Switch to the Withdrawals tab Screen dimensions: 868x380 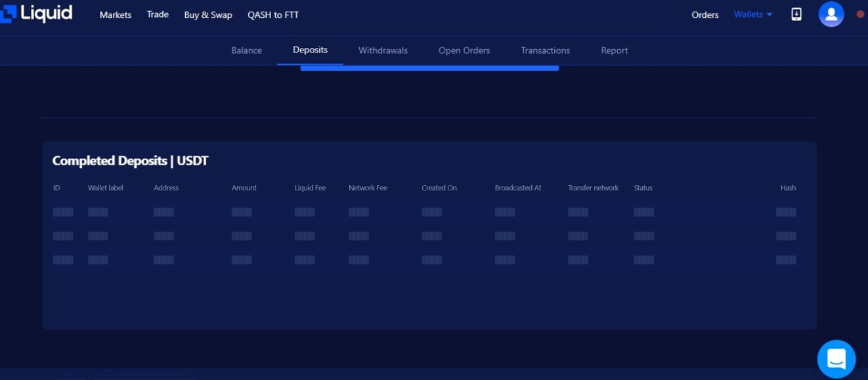[x=383, y=50]
